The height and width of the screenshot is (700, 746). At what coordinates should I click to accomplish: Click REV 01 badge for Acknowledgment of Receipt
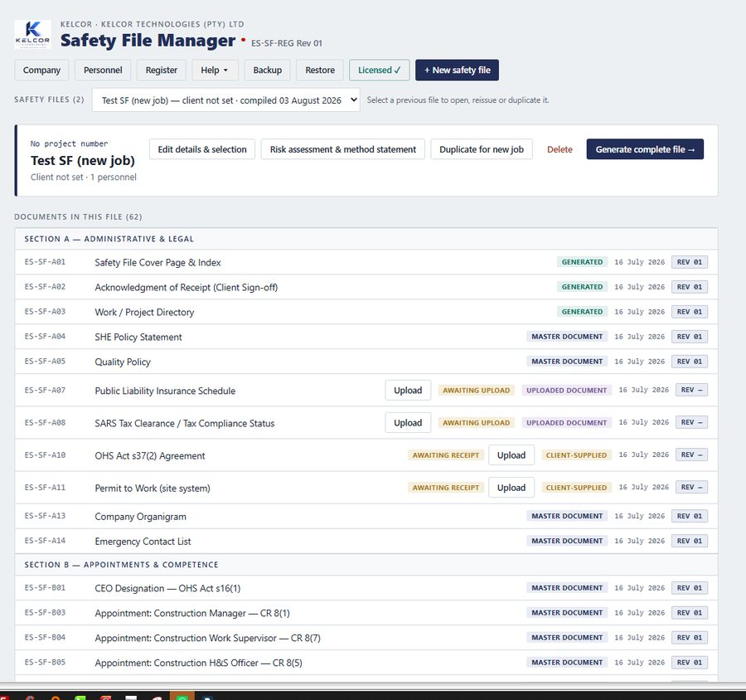pos(690,287)
